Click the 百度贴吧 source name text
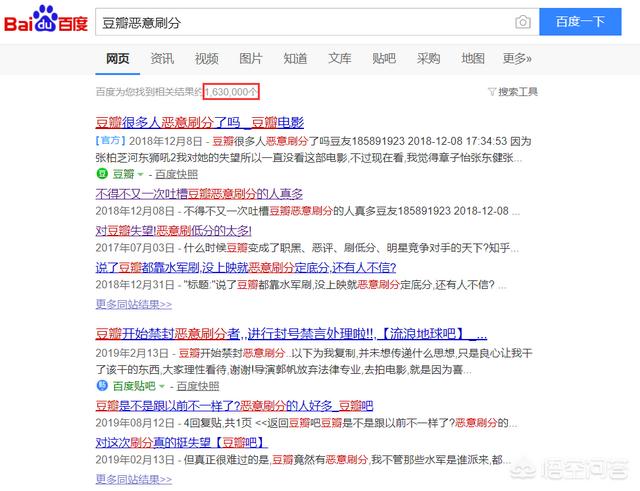Screen dimensions: 640x491 click(x=134, y=386)
